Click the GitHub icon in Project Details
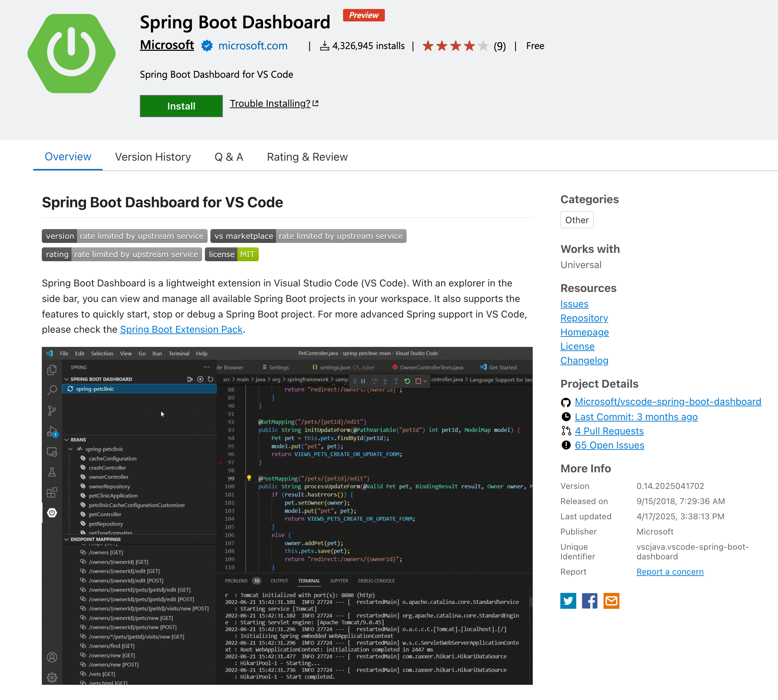 (566, 402)
